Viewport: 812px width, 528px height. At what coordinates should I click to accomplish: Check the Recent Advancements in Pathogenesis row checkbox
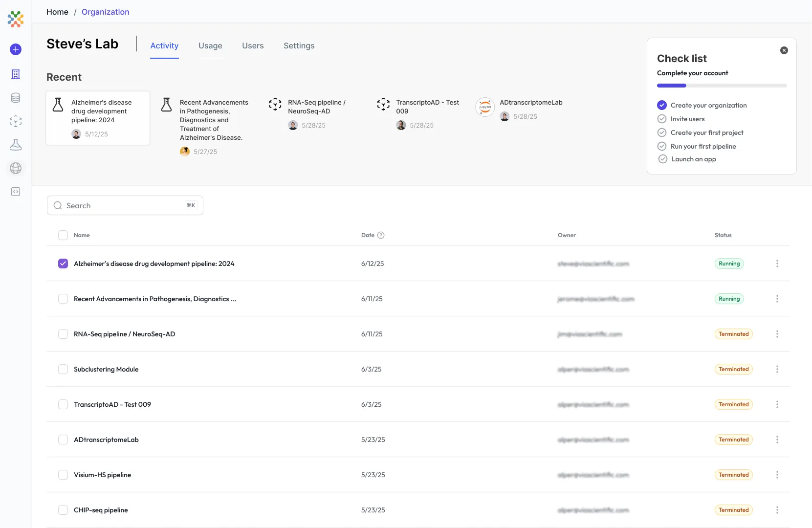point(63,299)
